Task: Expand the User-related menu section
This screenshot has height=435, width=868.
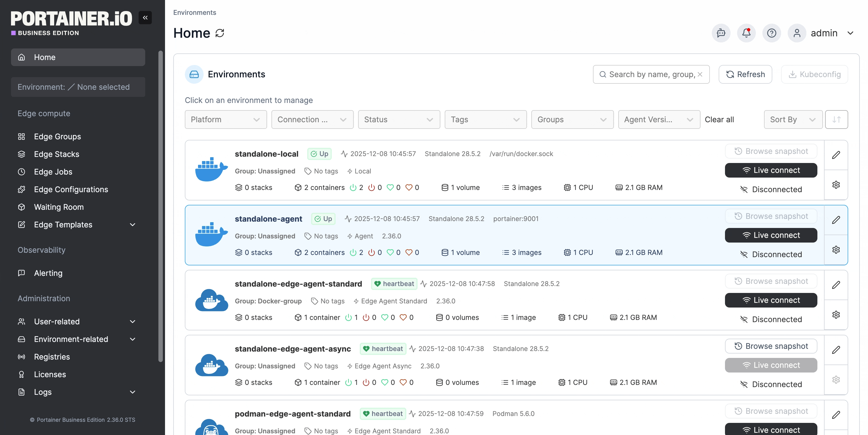Action: [132, 321]
